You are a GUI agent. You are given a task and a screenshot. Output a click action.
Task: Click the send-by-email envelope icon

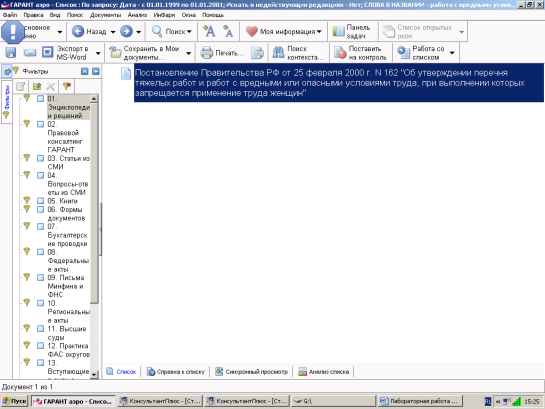point(30,52)
